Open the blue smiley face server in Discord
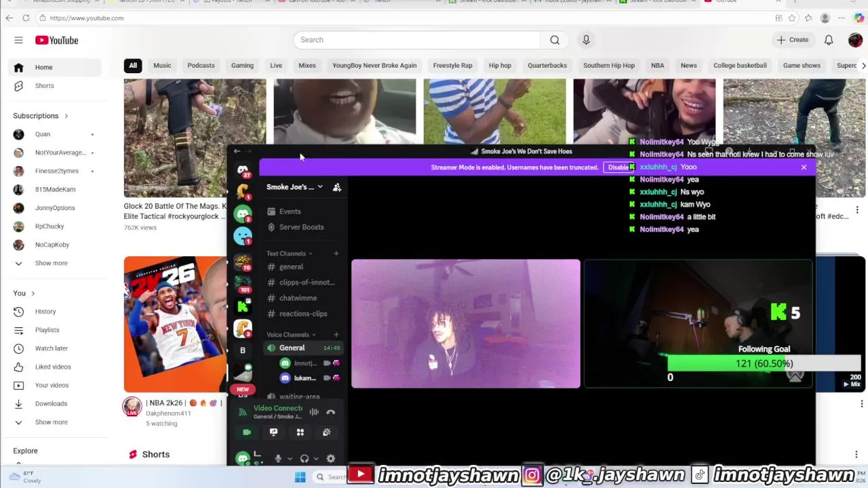868x488 pixels. point(243,236)
